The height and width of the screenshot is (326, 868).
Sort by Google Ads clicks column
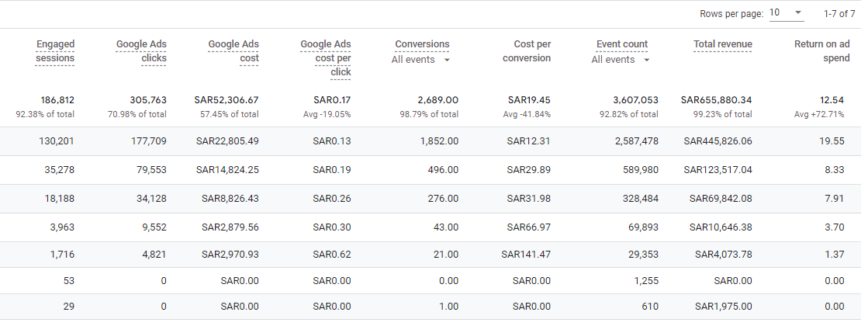click(x=141, y=50)
